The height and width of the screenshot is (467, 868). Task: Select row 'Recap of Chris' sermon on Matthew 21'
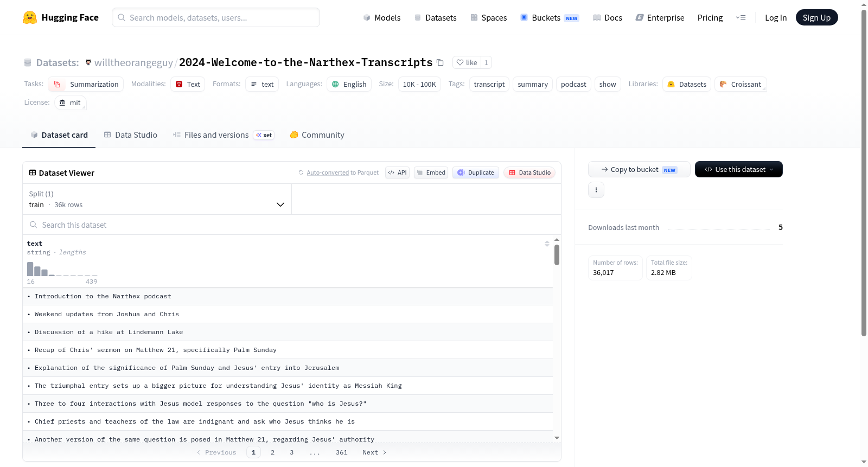pos(288,350)
